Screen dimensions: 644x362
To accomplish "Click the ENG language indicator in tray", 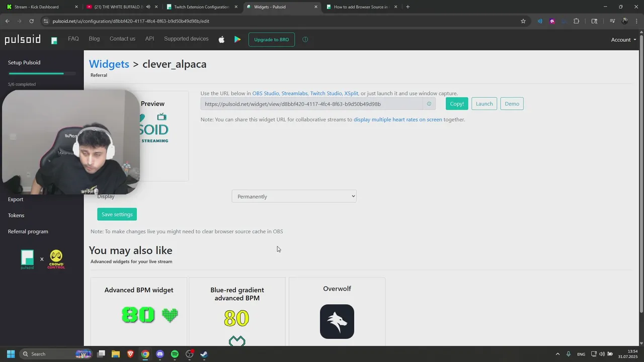I will [581, 354].
